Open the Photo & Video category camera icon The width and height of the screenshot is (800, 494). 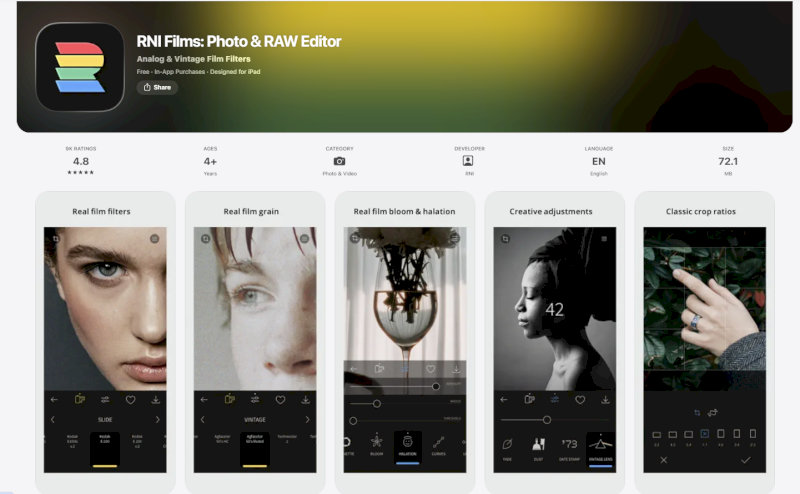point(339,161)
